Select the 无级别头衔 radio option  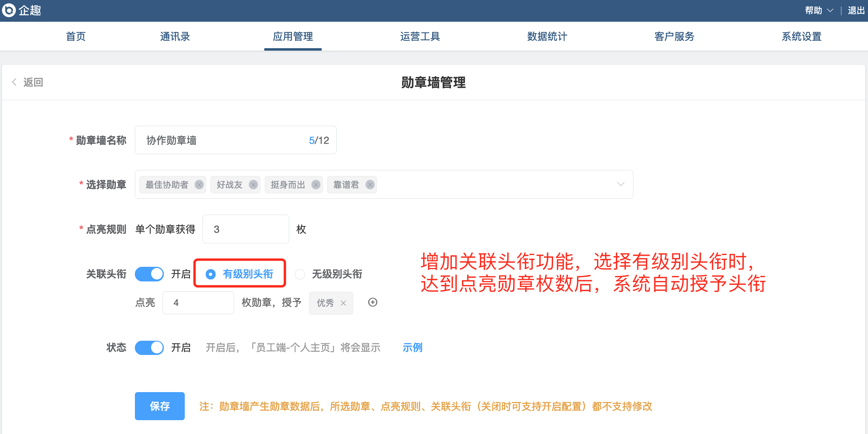[300, 274]
